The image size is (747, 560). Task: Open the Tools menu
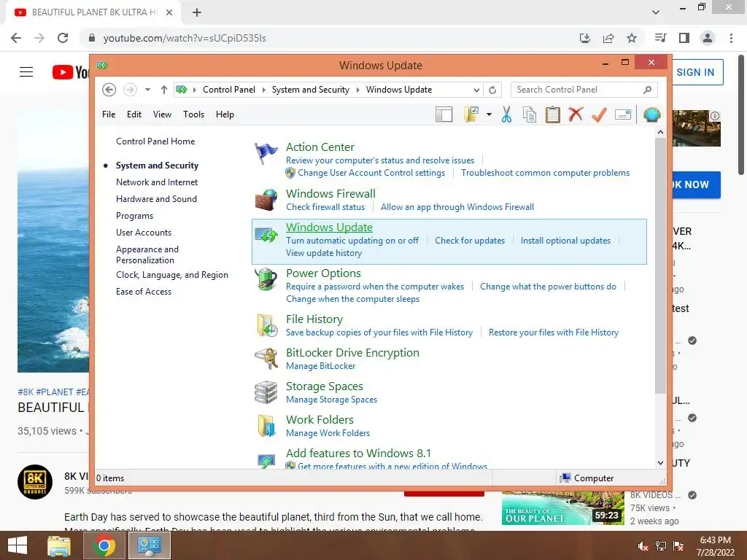click(x=193, y=114)
